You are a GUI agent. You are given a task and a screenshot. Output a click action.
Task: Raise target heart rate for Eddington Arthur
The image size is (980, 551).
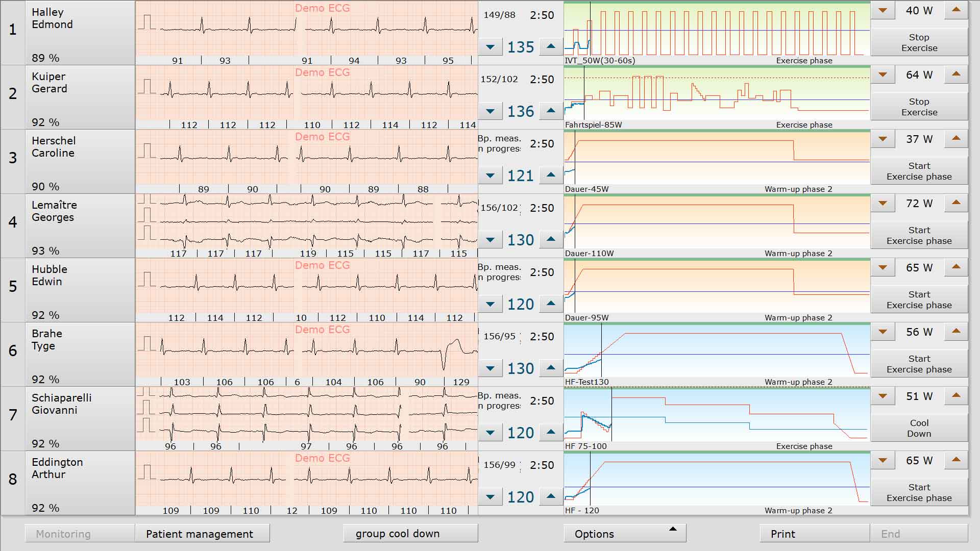551,497
